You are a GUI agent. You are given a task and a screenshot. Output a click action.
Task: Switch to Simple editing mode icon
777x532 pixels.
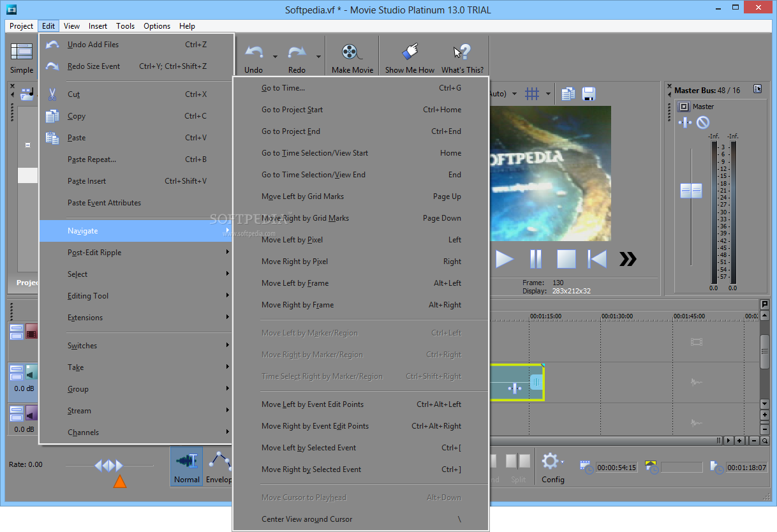point(21,52)
